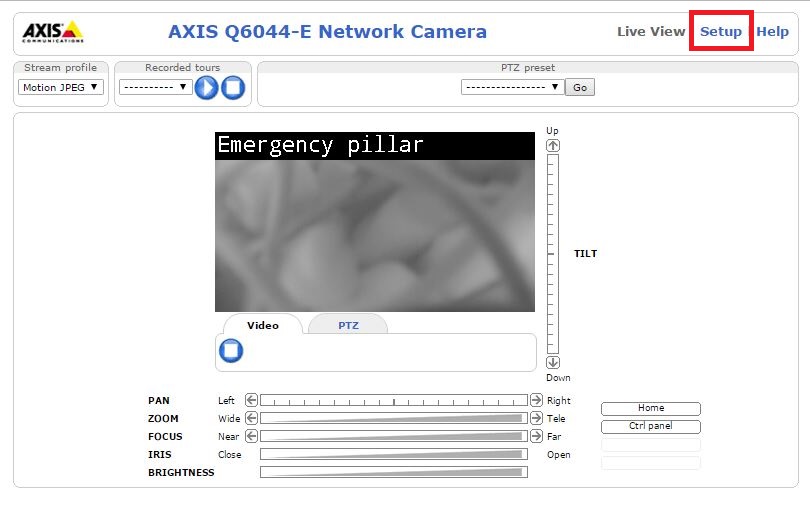Open the Stream profile dropdown
The height and width of the screenshot is (506, 810).
click(61, 87)
